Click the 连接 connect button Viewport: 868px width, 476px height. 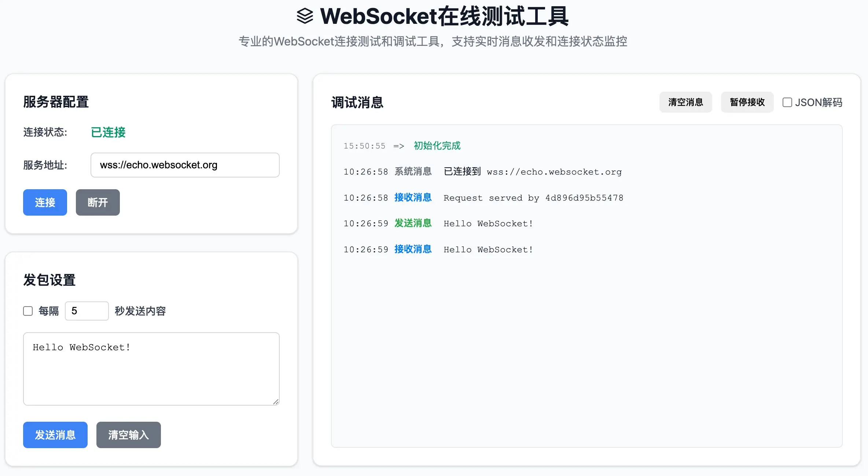click(x=45, y=202)
